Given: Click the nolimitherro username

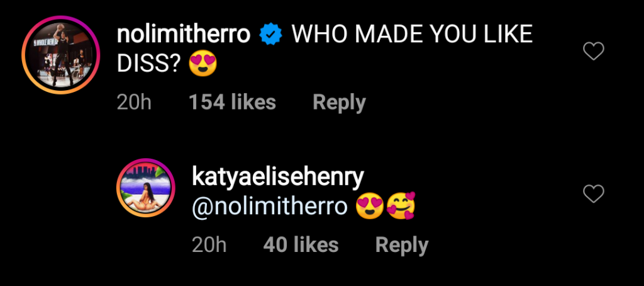Looking at the screenshot, I should pyautogui.click(x=184, y=36).
